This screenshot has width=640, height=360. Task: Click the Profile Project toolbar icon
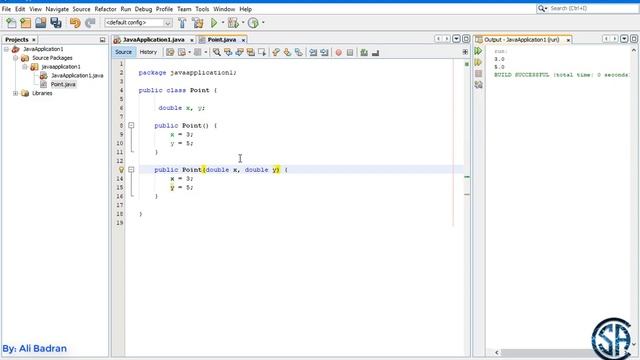253,23
